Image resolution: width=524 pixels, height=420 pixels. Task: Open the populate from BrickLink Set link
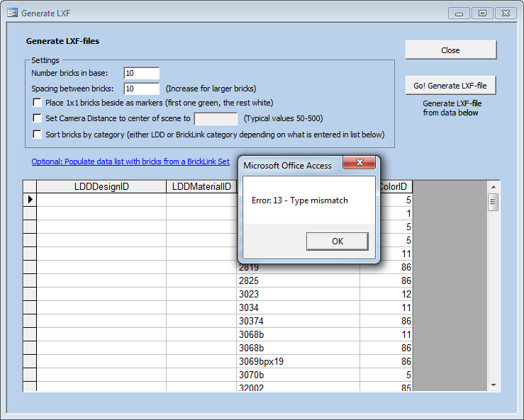click(x=130, y=161)
